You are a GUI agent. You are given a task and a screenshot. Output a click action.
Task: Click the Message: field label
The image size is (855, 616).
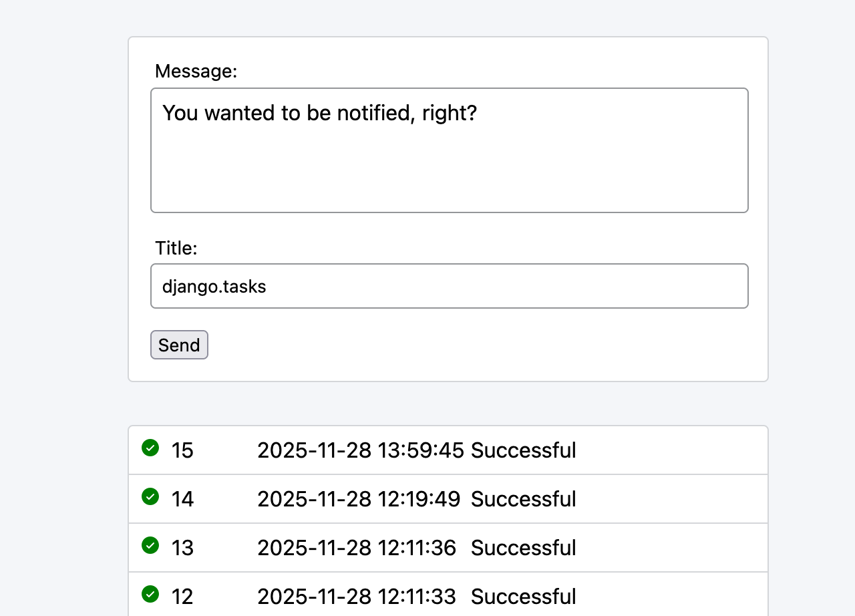(196, 71)
